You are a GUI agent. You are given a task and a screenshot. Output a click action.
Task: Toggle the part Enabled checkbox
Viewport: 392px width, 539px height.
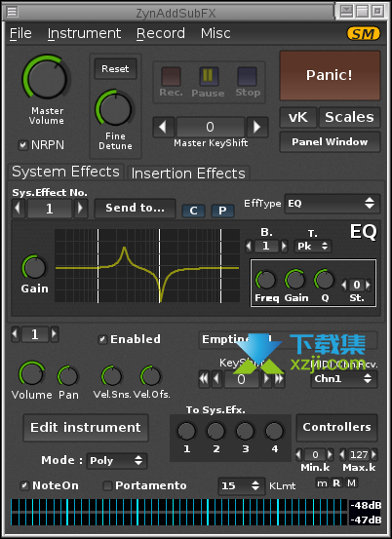[x=102, y=339]
